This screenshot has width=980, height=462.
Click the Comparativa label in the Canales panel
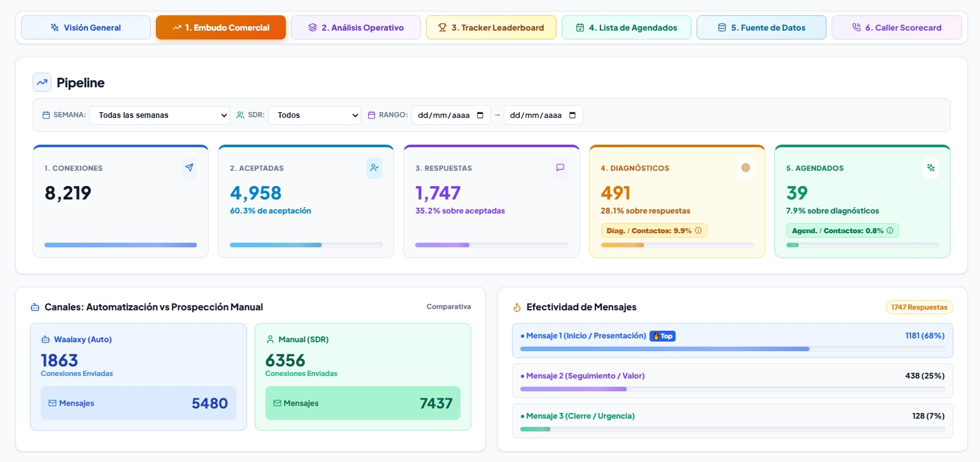point(449,307)
